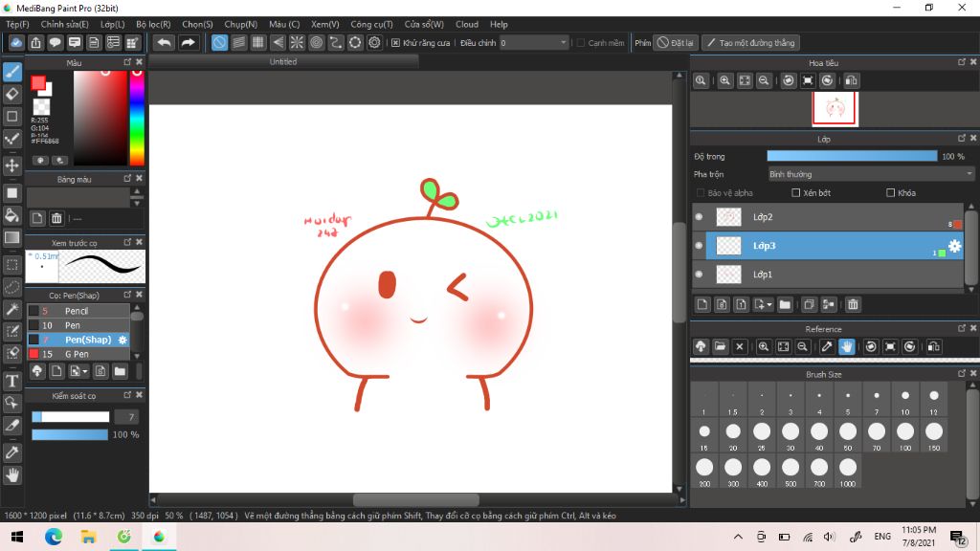
Task: Select the Brush tool in left toolbar
Action: click(12, 72)
